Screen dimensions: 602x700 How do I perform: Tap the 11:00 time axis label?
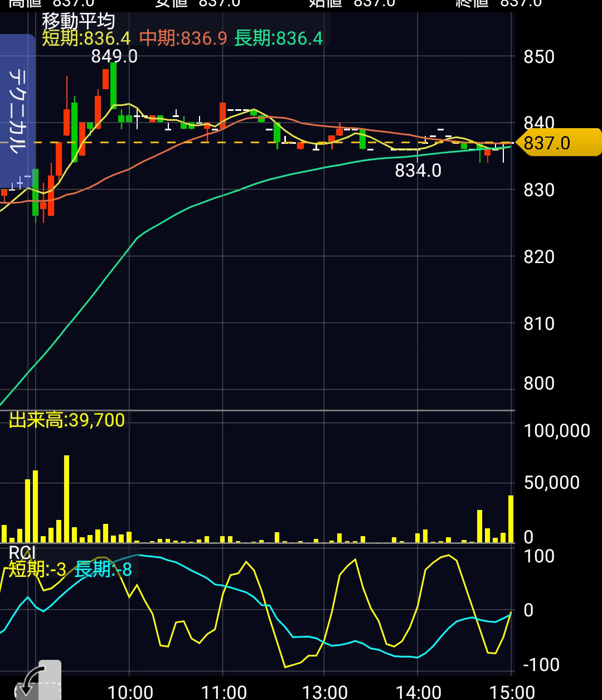point(224,692)
